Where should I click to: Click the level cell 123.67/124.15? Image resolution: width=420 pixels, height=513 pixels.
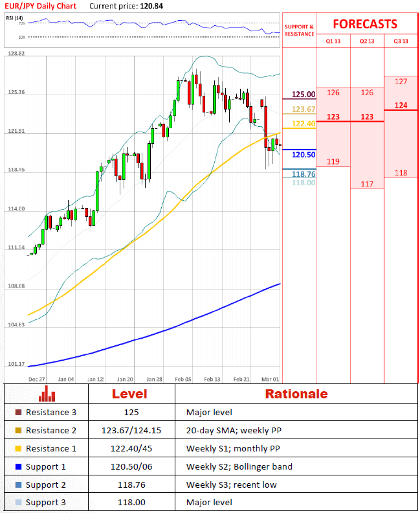click(131, 430)
